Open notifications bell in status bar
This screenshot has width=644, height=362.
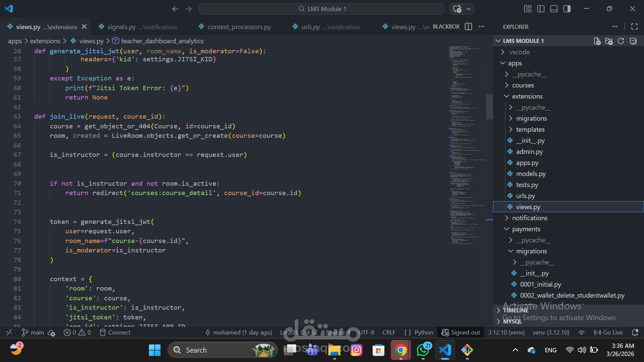[635, 333]
